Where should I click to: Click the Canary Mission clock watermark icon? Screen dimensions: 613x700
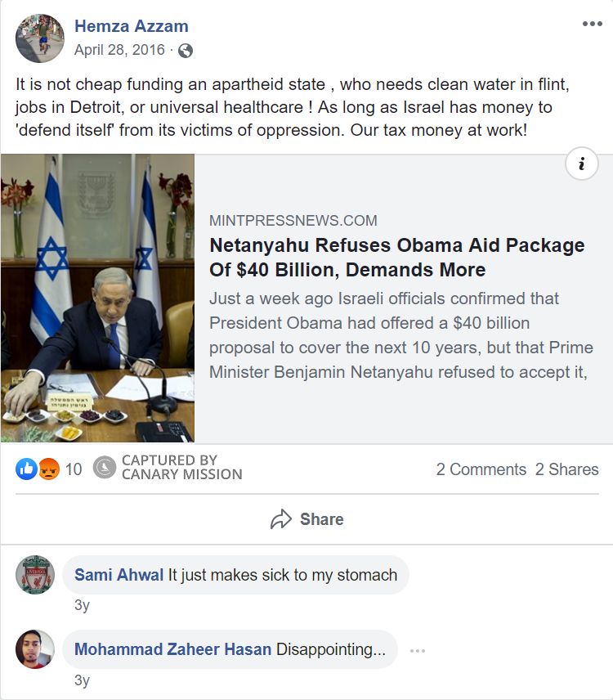pyautogui.click(x=105, y=469)
